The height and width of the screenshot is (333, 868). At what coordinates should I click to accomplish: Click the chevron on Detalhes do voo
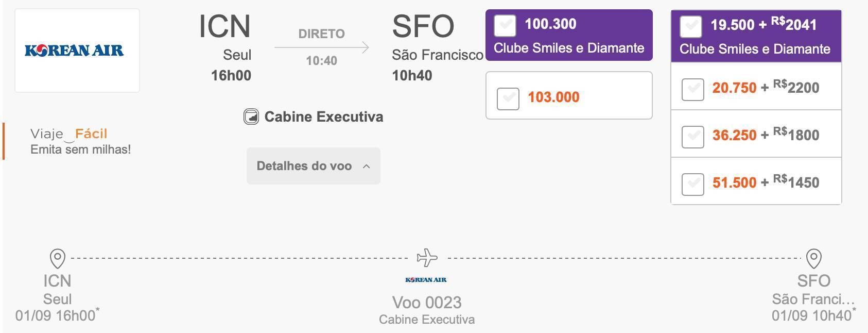[x=366, y=166]
